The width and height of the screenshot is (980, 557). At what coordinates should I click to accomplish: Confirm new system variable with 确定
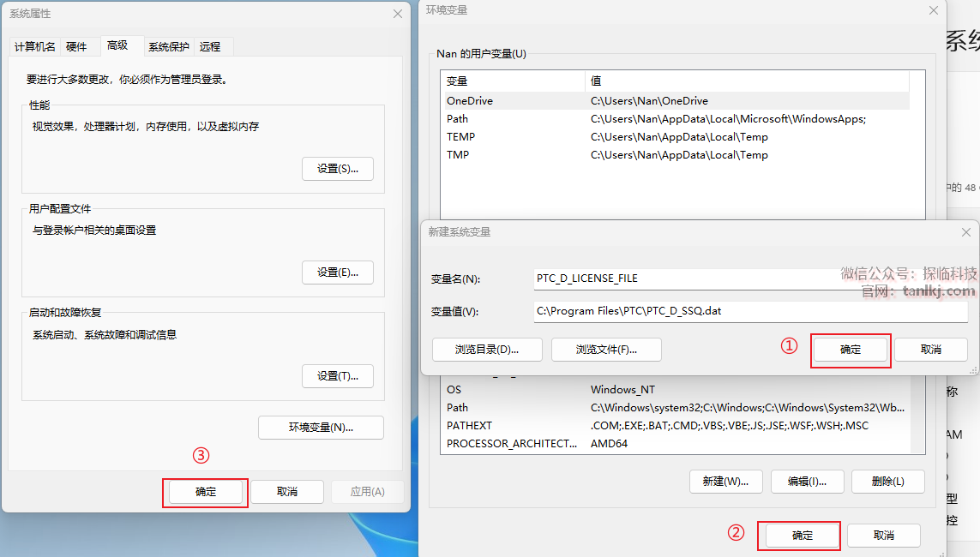point(850,350)
